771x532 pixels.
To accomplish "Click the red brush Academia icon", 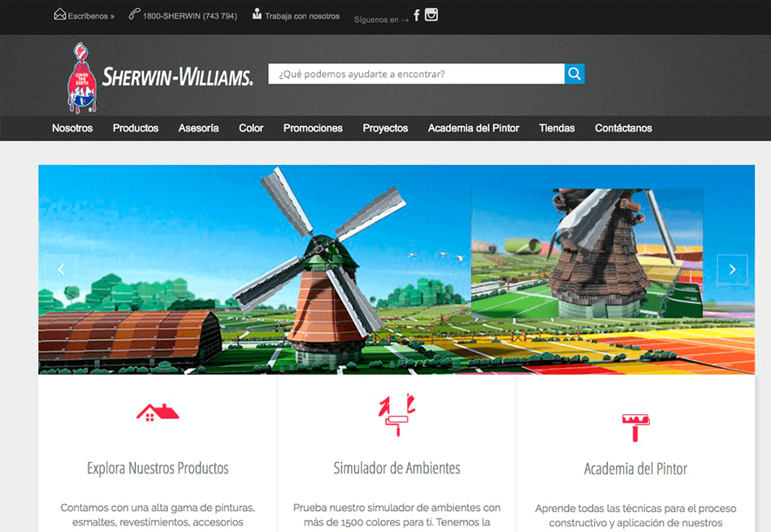I will [635, 426].
